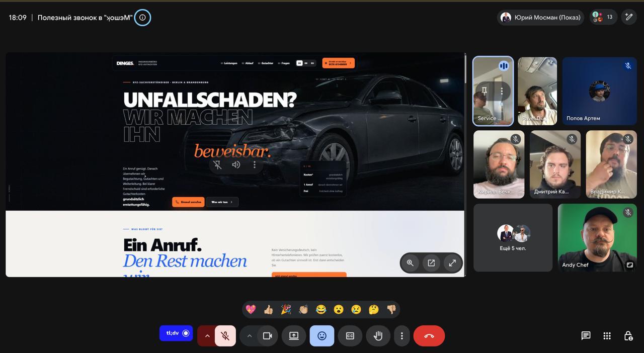Turn on closed captions

(350, 336)
